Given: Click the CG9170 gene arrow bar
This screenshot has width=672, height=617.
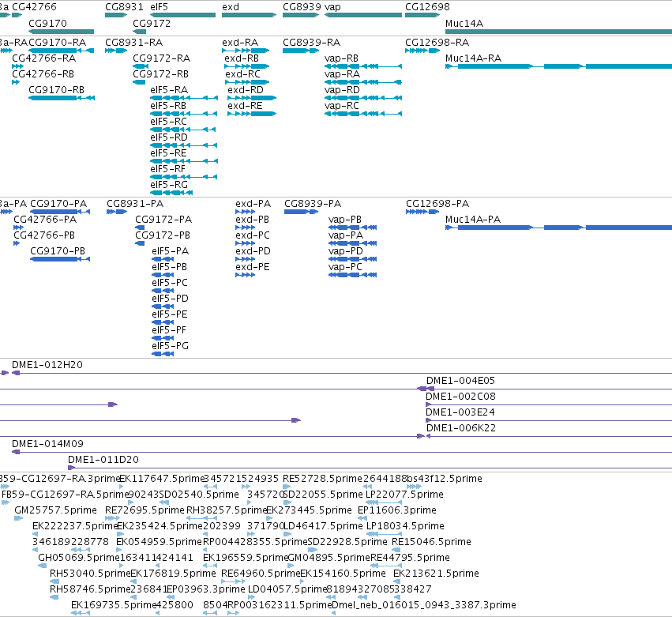Looking at the screenshot, I should coord(62,32).
